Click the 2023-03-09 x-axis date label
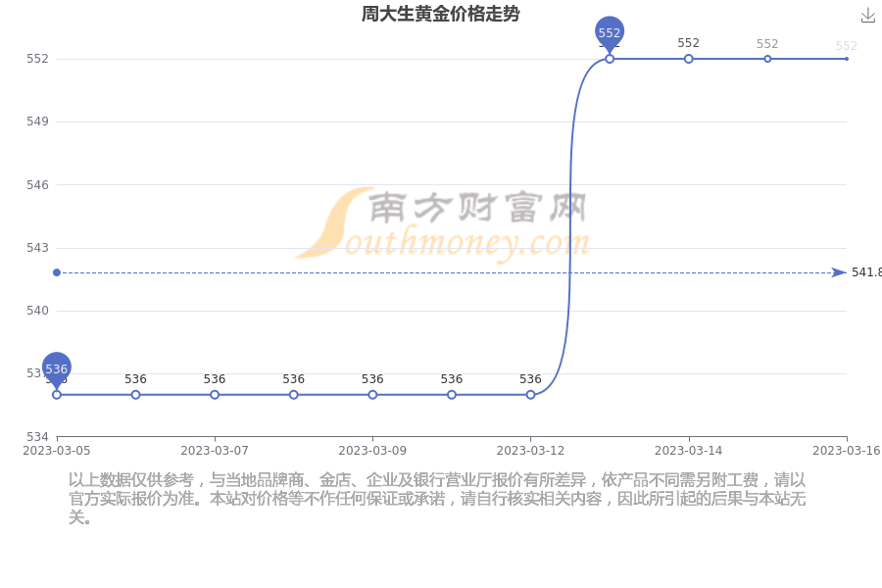 pyautogui.click(x=372, y=451)
